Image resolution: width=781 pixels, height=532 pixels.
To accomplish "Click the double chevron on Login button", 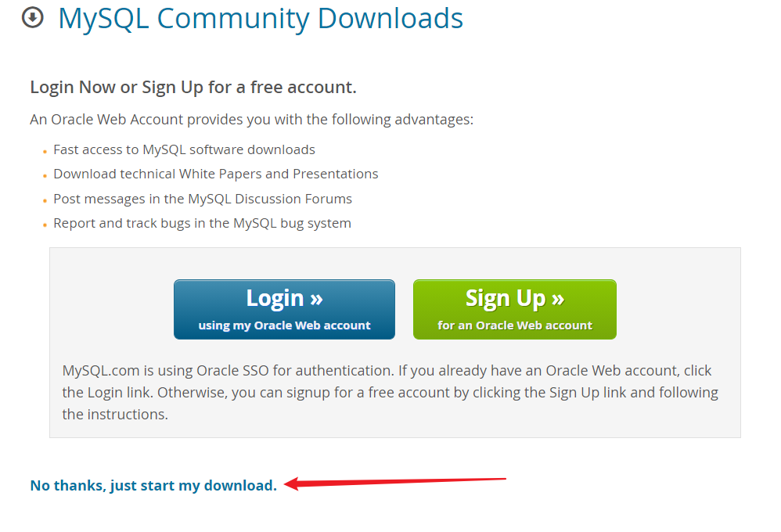I will pos(316,300).
